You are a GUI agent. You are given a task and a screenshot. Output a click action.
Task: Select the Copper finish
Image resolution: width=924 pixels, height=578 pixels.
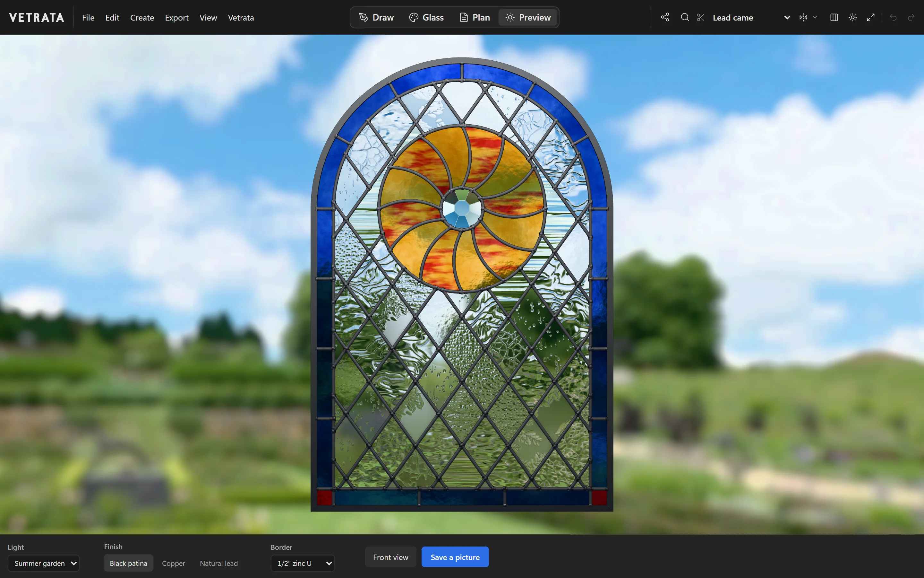pos(173,563)
